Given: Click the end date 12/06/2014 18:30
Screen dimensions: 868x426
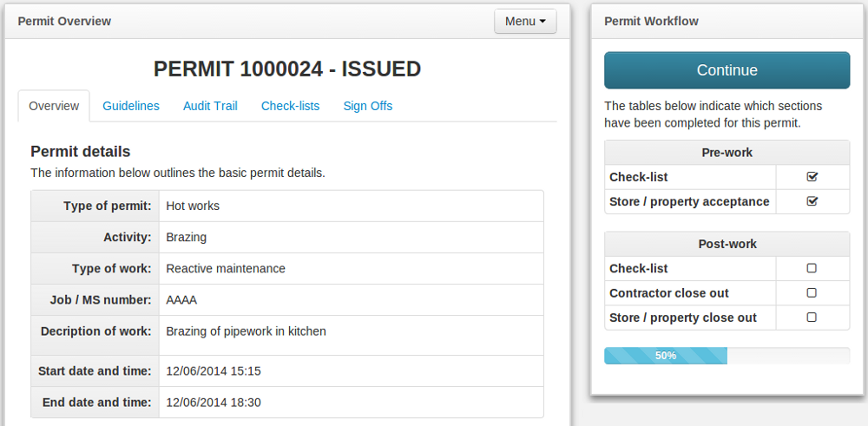Looking at the screenshot, I should point(214,403).
